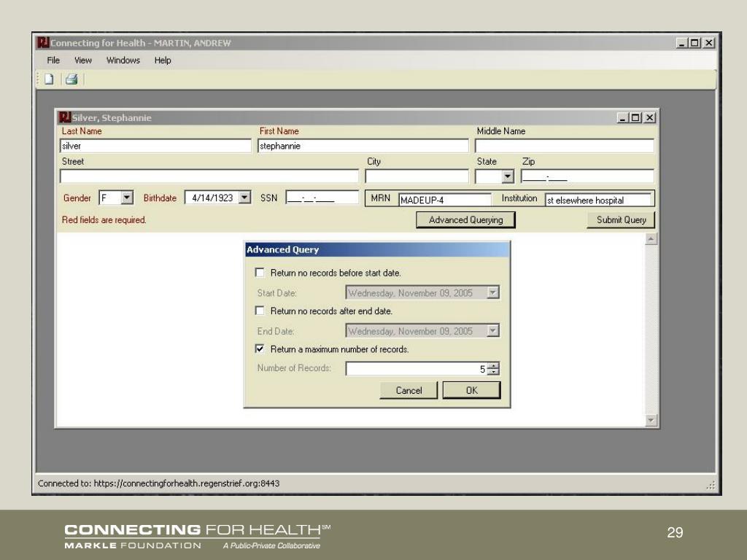Decrease Number of Records with down arrow

coord(494,372)
